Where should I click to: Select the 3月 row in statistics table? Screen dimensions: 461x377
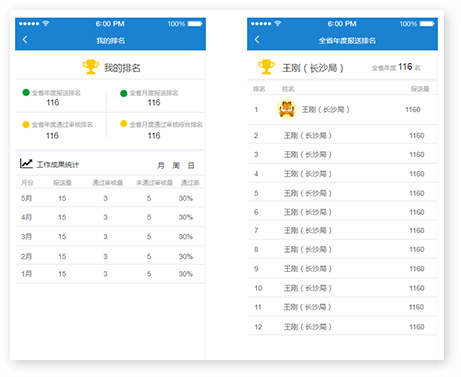tap(110, 236)
